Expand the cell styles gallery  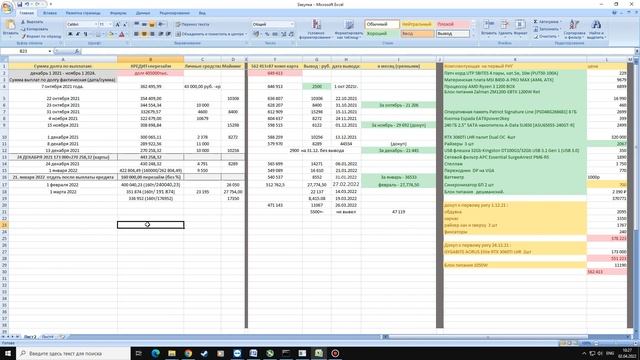point(473,36)
